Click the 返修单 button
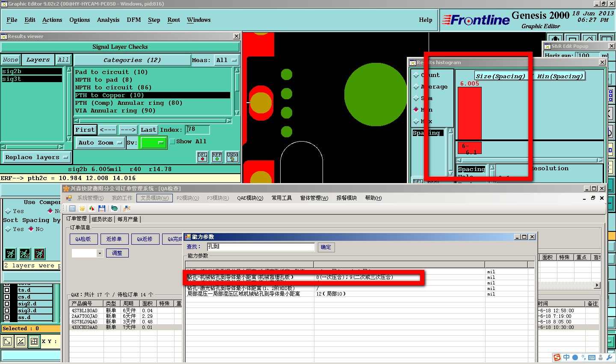This screenshot has width=616, height=364. pyautogui.click(x=114, y=239)
